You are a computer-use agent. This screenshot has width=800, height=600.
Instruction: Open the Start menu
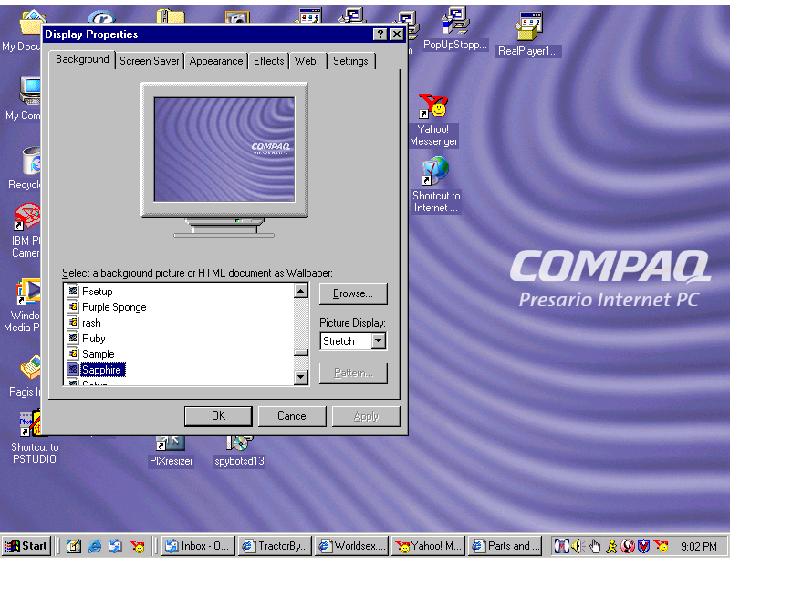[27, 546]
